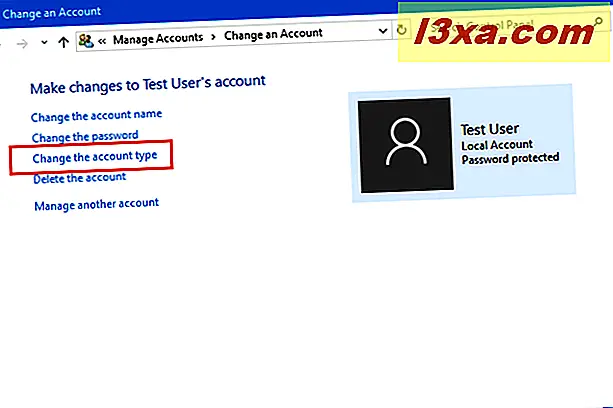Refresh the Change an Account page
The image size is (613, 408).
click(x=401, y=30)
